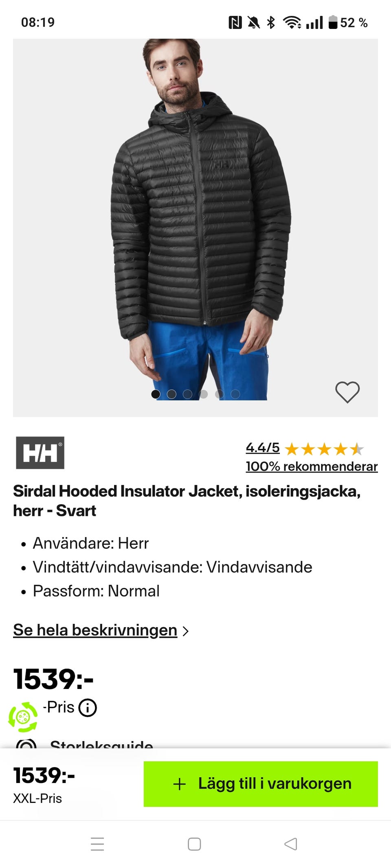The width and height of the screenshot is (391, 868).
Task: Select the first carousel dot indicator
Action: [156, 394]
